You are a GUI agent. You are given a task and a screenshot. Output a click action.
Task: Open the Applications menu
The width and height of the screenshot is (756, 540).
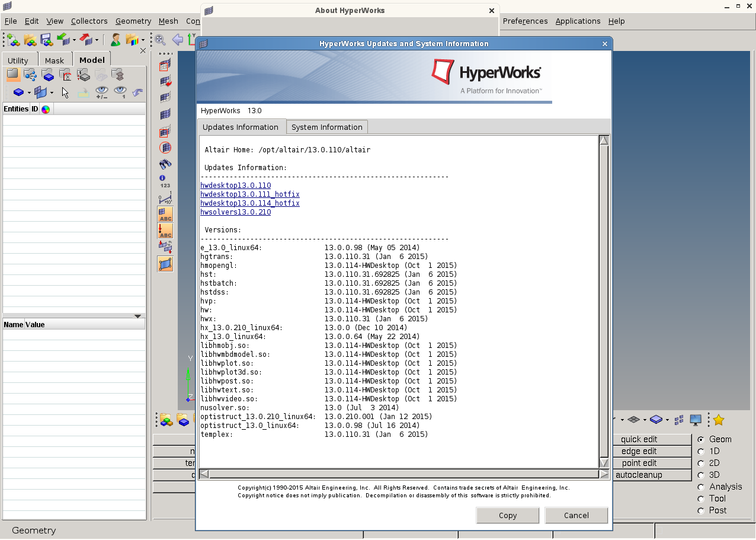point(578,21)
